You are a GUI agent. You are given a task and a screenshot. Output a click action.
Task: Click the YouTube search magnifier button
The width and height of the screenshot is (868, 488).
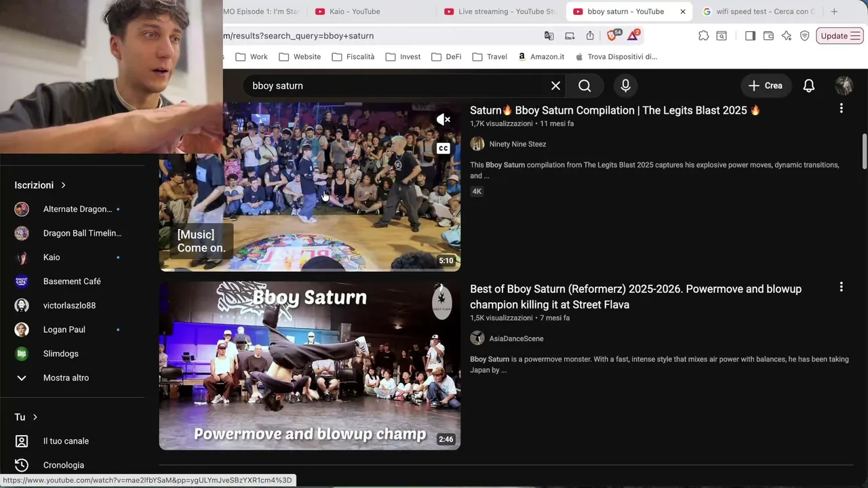coord(585,85)
